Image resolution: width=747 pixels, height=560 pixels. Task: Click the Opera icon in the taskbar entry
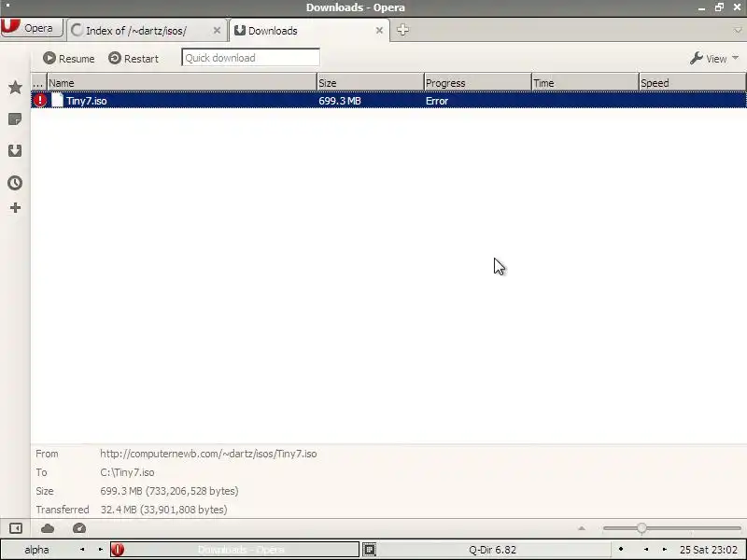(118, 550)
